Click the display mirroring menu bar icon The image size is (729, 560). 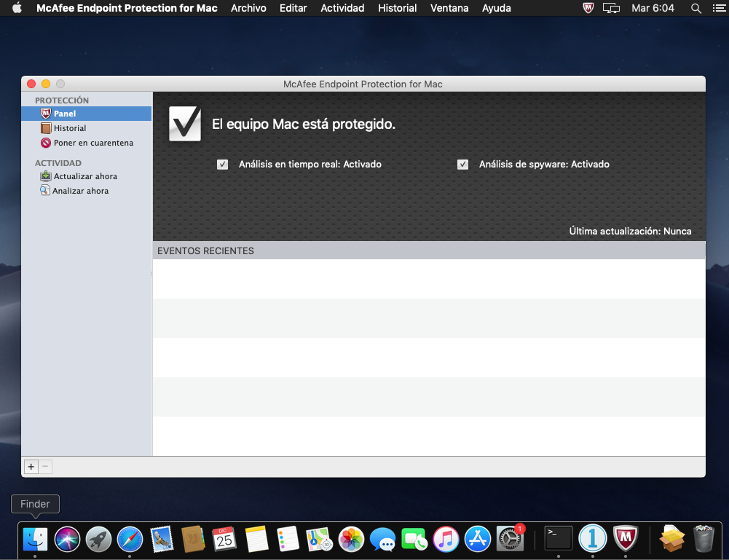[611, 8]
